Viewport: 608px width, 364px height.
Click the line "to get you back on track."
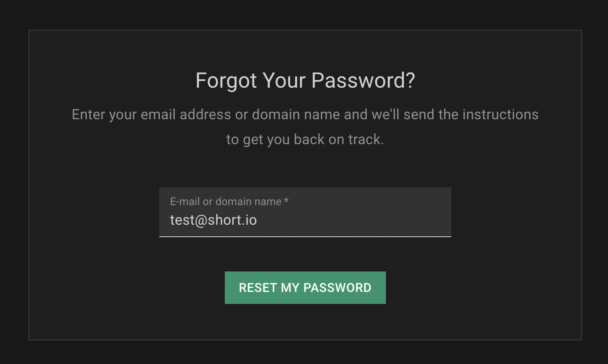coord(305,139)
